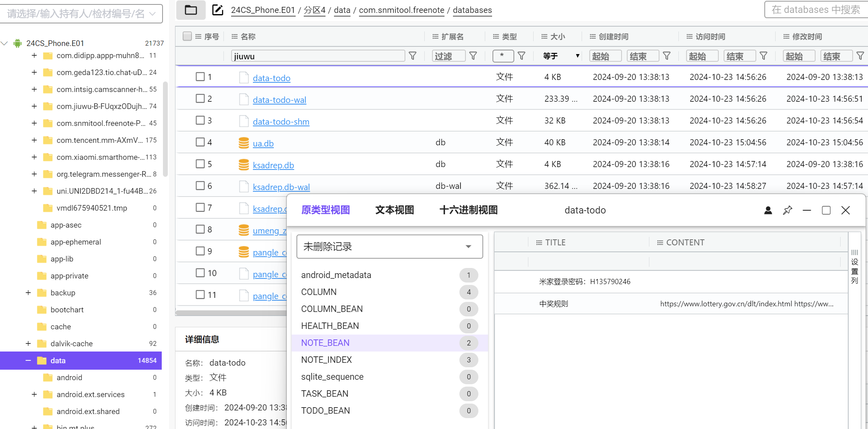Go to 分区4 in breadcrumb
868x429 pixels.
pyautogui.click(x=315, y=10)
